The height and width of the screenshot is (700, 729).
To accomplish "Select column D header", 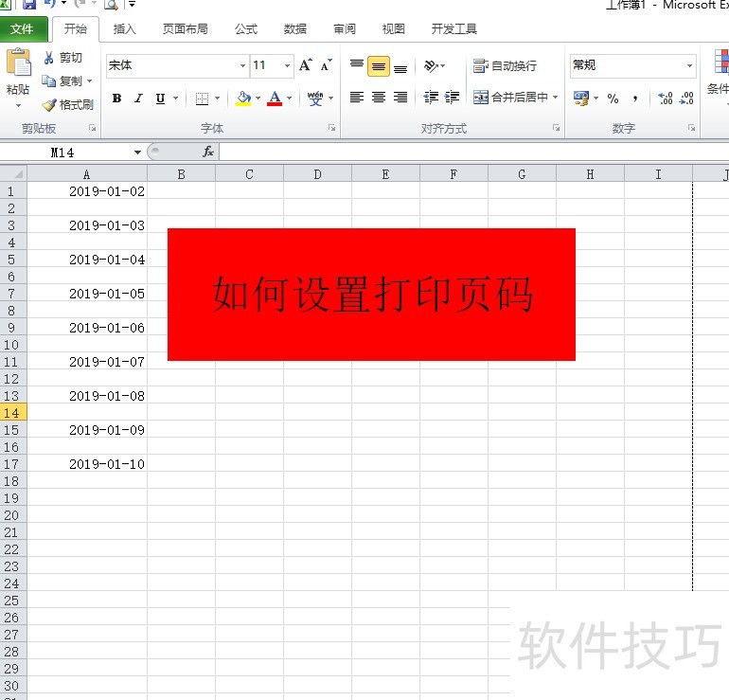I will tap(317, 174).
